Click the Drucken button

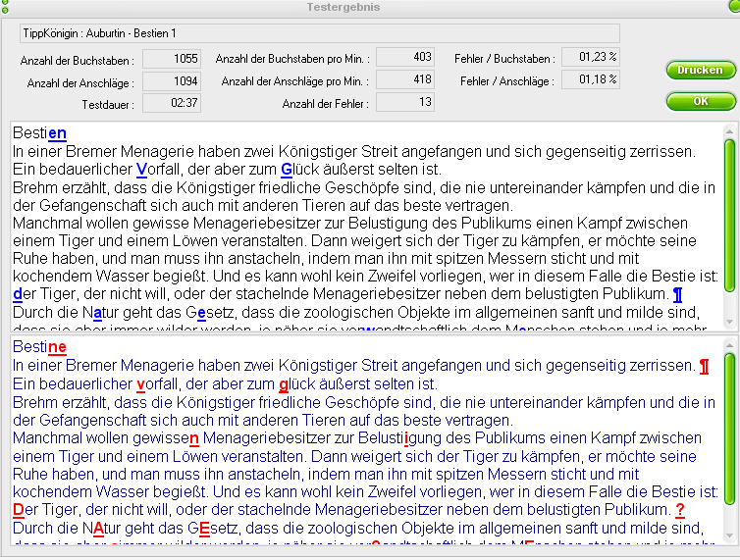[701, 70]
